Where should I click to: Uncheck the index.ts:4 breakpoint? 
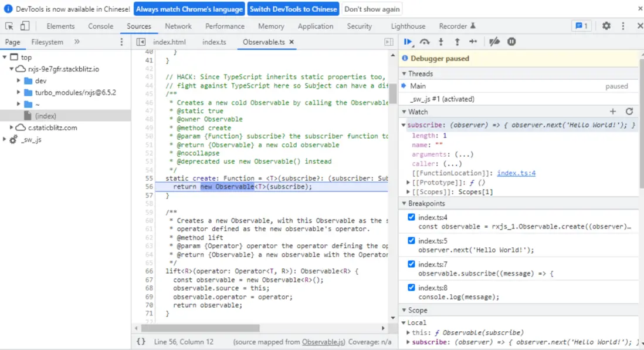pos(411,217)
